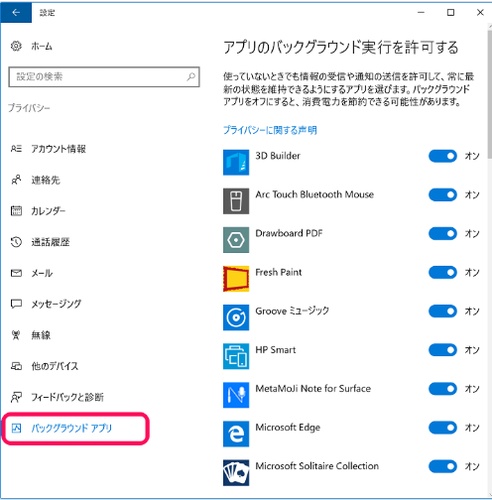Viewport: 492px width, 500px height.
Task: Open the メール privacy page
Action: [x=42, y=273]
